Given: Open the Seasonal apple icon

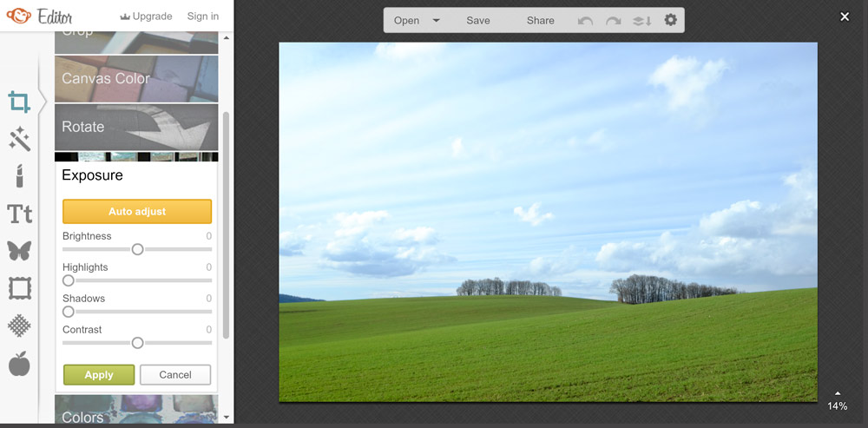Looking at the screenshot, I should (19, 364).
